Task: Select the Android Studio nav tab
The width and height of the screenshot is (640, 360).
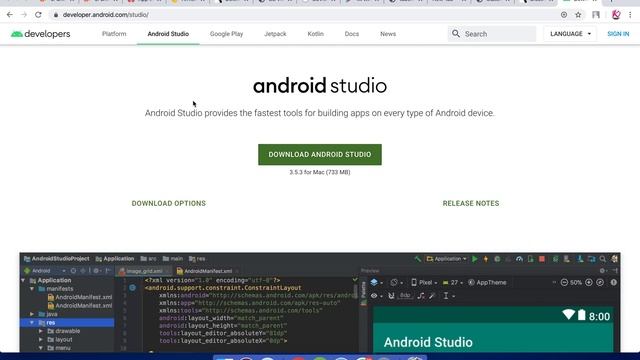Action: coord(168,34)
